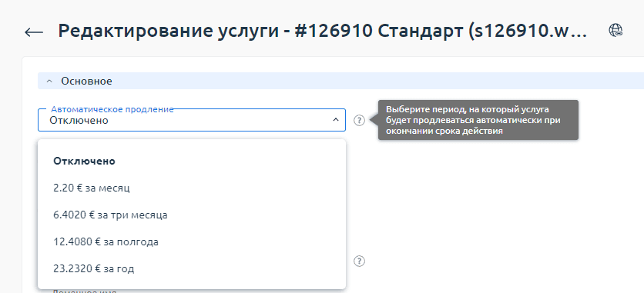
Task: Go back using the left arrow icon
Action: click(x=34, y=32)
